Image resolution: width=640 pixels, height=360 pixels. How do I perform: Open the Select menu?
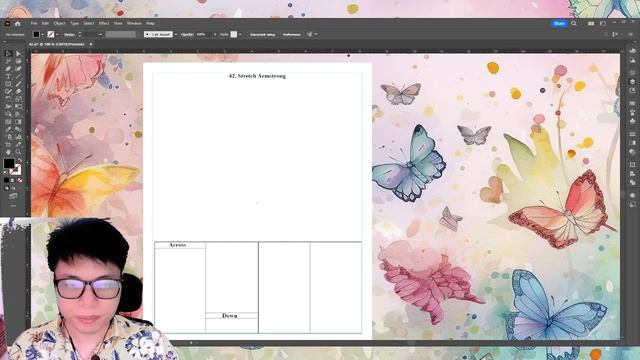coord(89,24)
